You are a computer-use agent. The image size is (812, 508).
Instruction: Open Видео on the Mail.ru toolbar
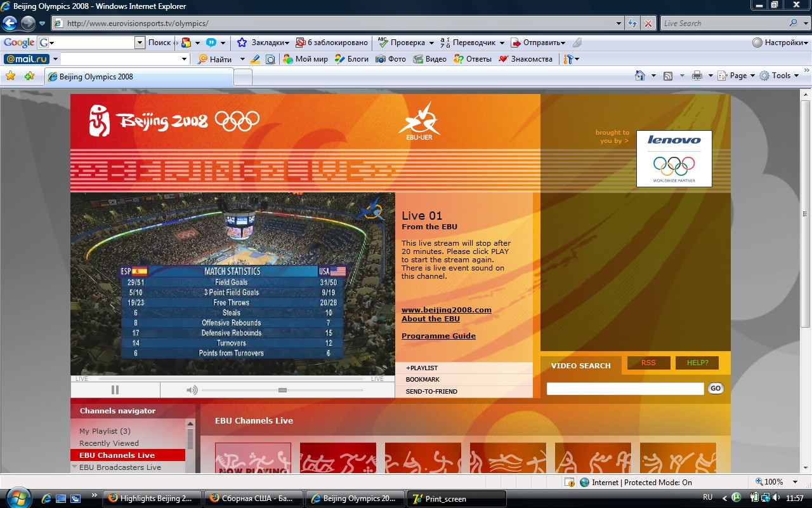pyautogui.click(x=430, y=59)
